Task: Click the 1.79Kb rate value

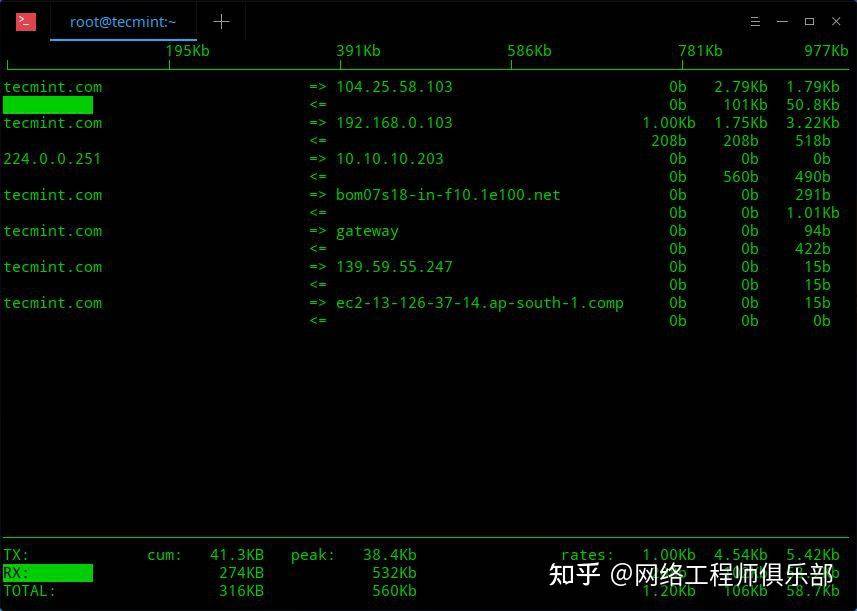Action: coord(813,87)
